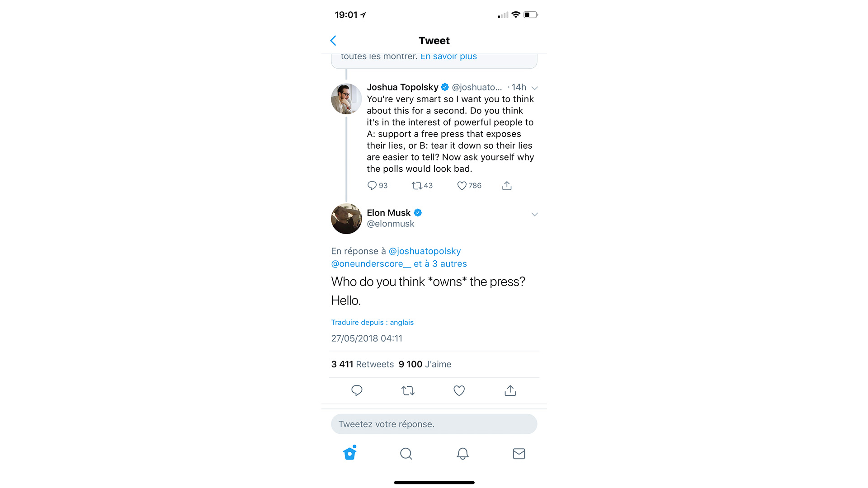Tap the reply icon under Elon Musk's tweet

[x=357, y=390]
